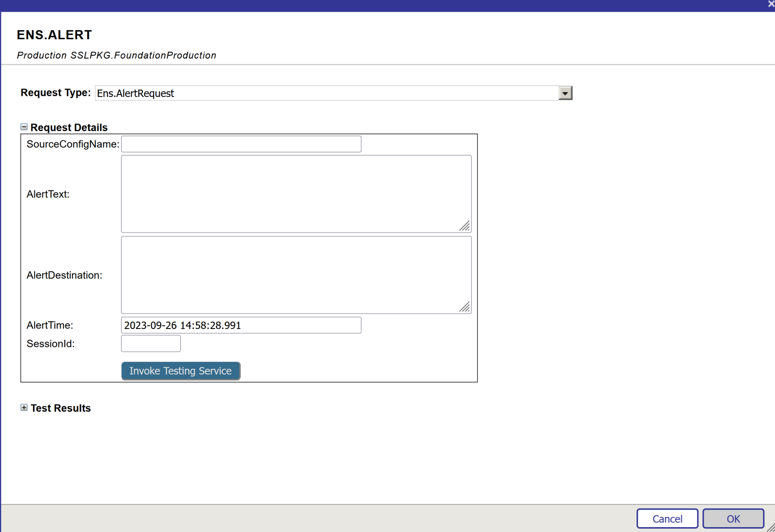Collapse the Request Details section icon
775x532 pixels.
(24, 127)
